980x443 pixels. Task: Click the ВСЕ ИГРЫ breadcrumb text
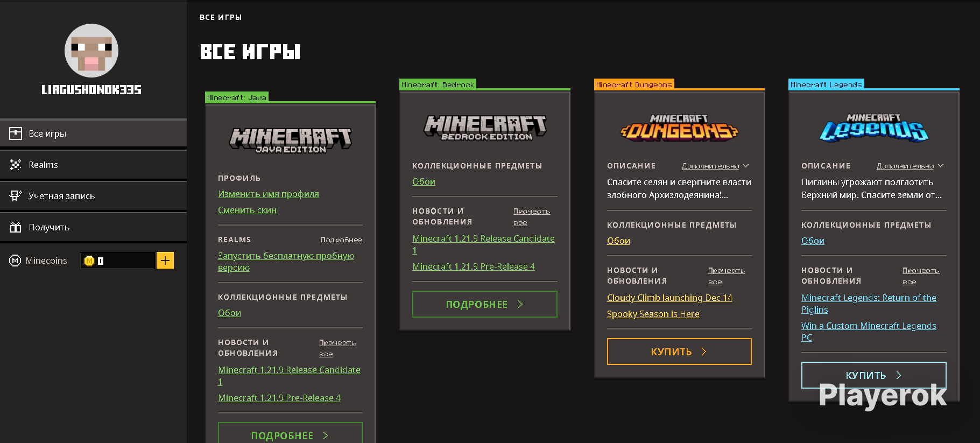221,17
